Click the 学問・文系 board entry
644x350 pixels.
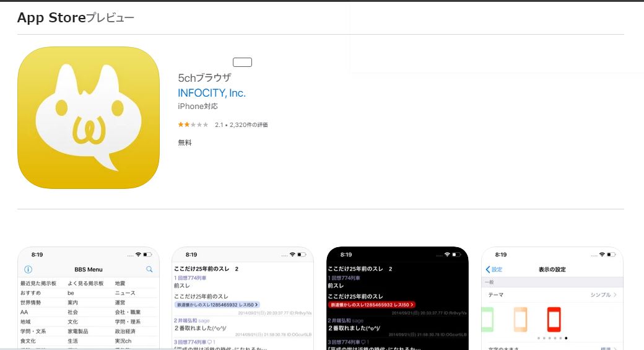[33, 331]
